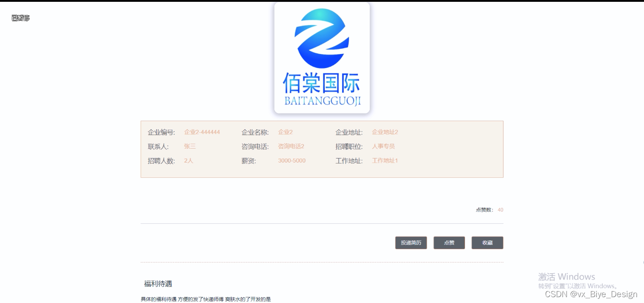644x303 pixels.
Task: Click the 咨询电话 label
Action: (x=255, y=147)
